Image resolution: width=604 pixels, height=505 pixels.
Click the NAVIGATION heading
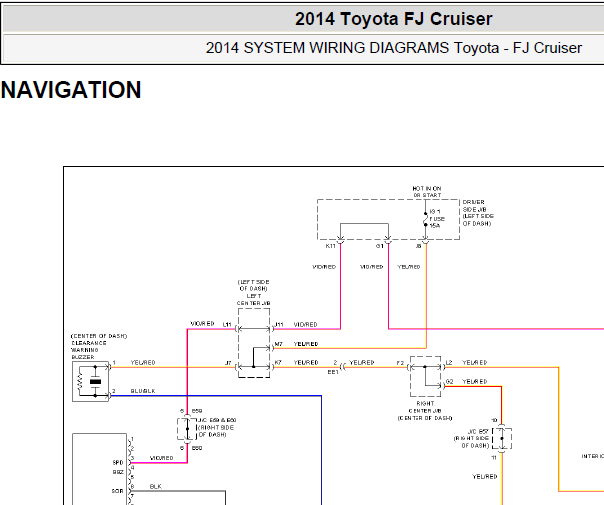(x=71, y=90)
